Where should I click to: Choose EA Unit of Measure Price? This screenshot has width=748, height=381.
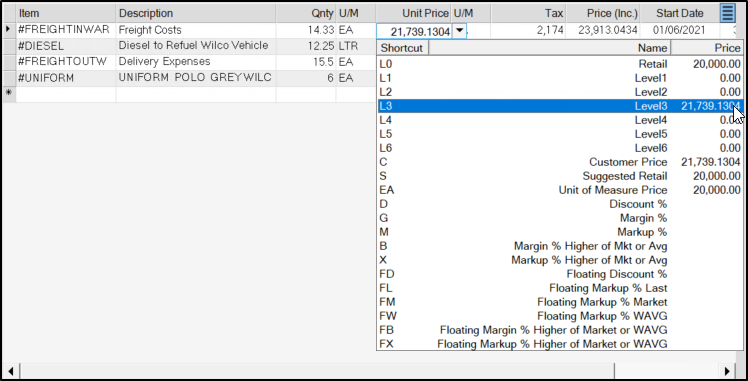click(560, 190)
